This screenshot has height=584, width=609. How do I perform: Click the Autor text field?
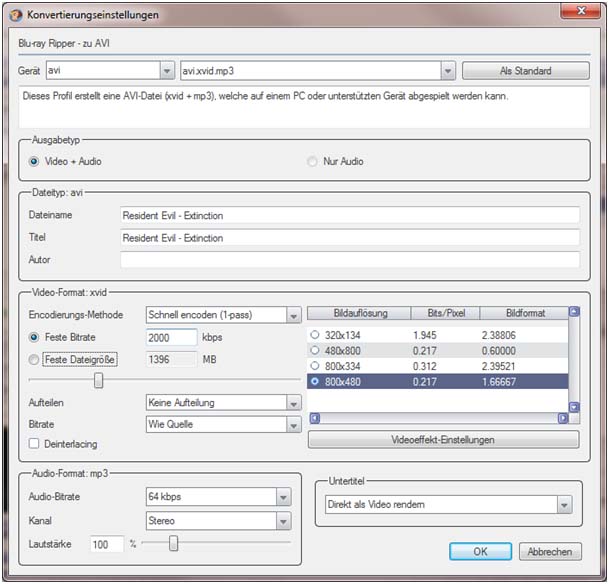tap(349, 260)
